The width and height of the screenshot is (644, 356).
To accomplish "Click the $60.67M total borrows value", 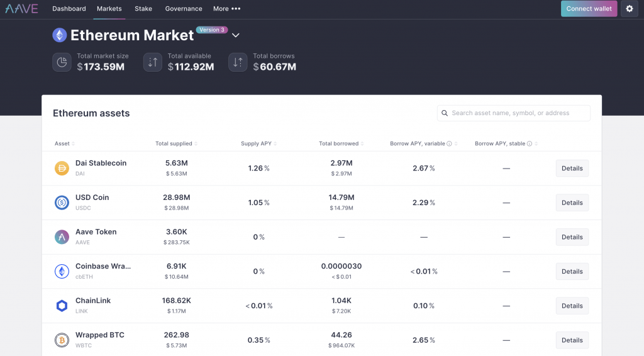I will (x=275, y=67).
